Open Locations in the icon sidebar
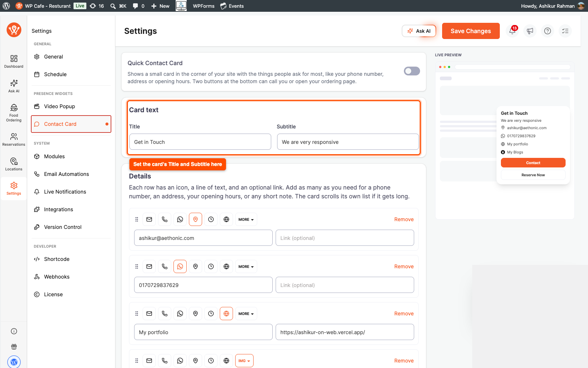The image size is (588, 368). [x=14, y=164]
